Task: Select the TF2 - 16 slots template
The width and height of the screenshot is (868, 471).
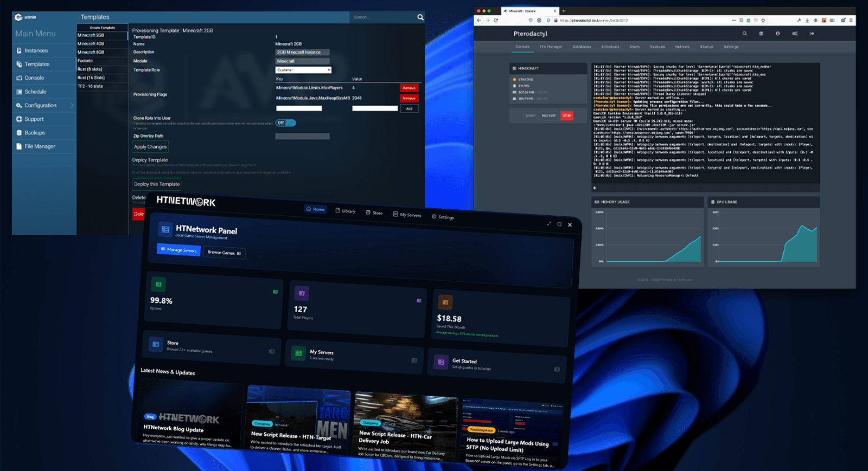Action: click(x=103, y=86)
